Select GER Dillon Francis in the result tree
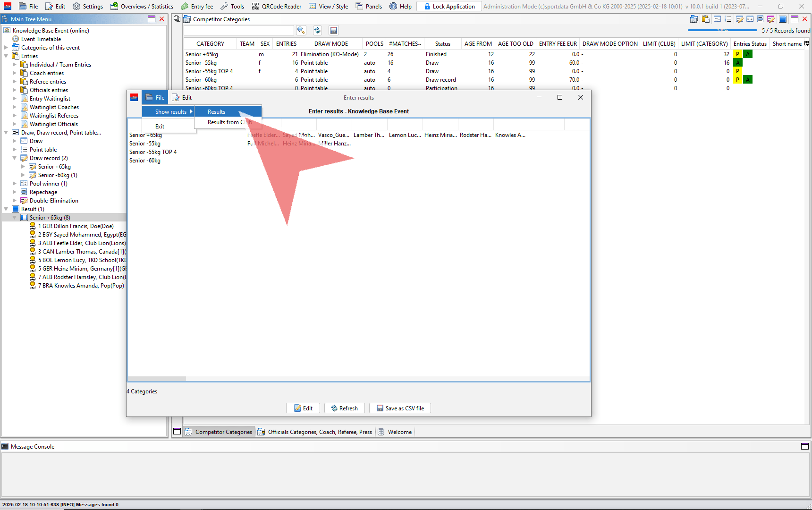This screenshot has height=510, width=812. [76, 226]
